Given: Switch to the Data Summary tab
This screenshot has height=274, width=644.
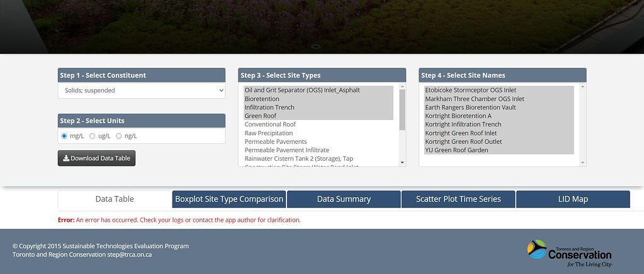Looking at the screenshot, I should click(x=344, y=199).
